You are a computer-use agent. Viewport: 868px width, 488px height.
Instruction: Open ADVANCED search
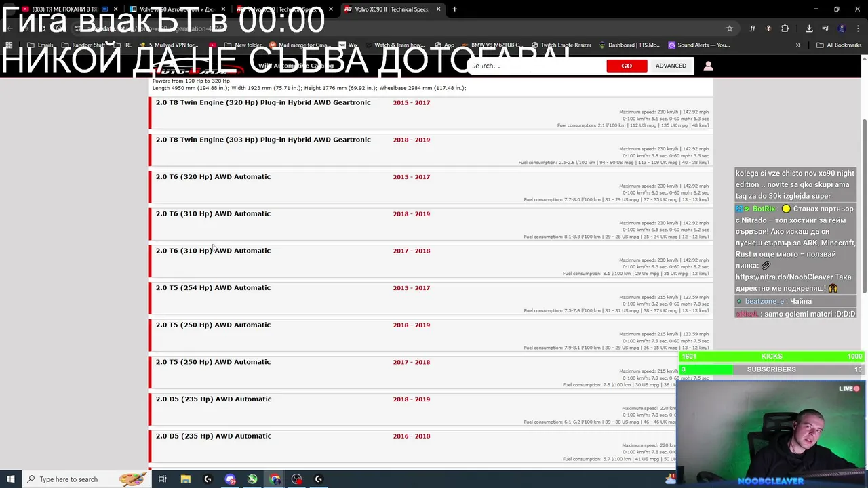click(671, 66)
